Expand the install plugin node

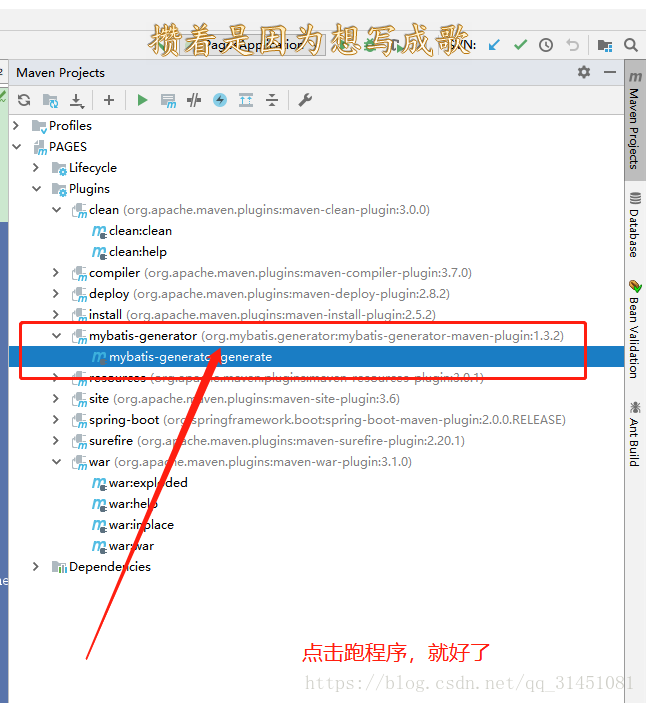pos(56,314)
